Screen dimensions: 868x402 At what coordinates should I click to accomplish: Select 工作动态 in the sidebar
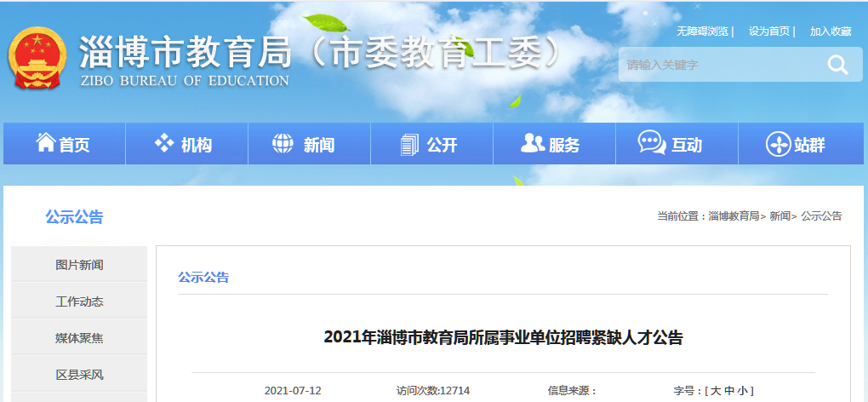(79, 301)
